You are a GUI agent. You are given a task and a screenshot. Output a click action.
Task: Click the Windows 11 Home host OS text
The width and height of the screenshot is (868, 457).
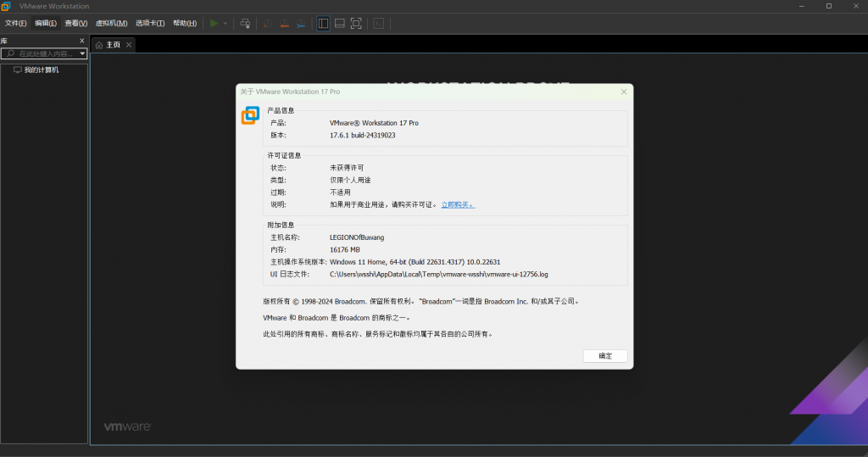(415, 262)
